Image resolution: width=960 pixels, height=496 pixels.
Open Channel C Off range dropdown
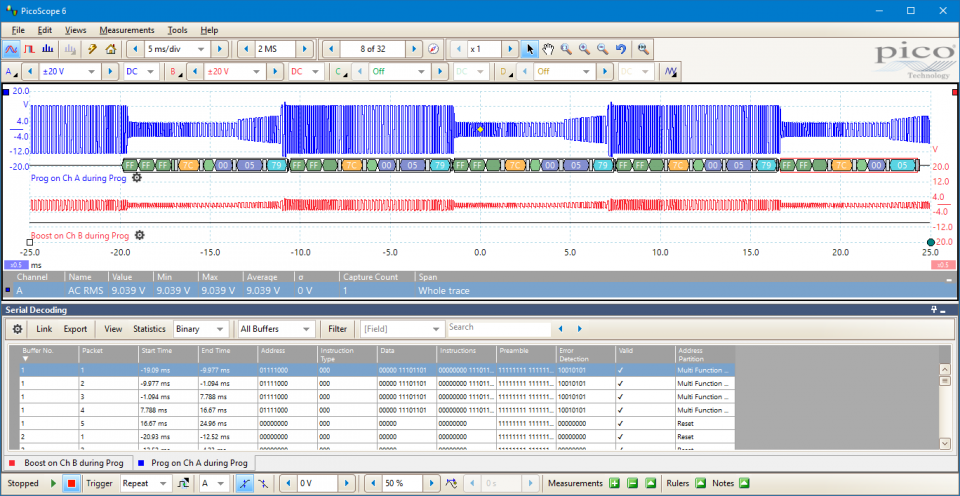click(x=421, y=72)
